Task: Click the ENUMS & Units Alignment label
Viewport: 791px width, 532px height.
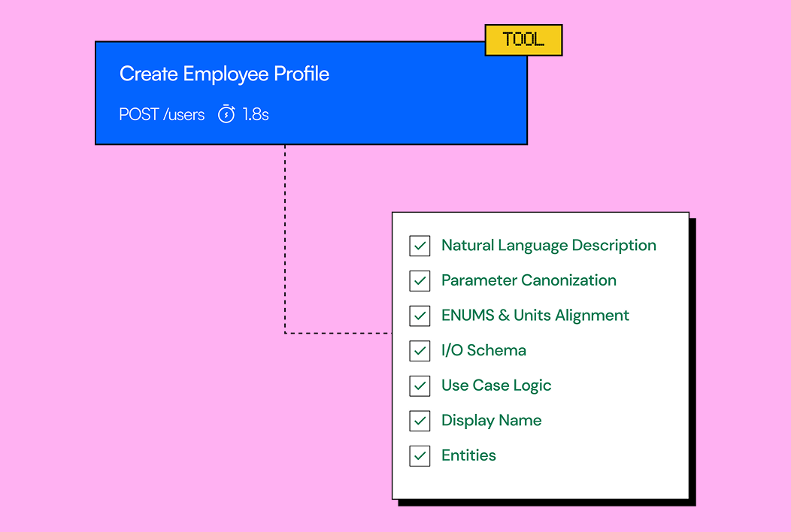Action: pos(535,316)
